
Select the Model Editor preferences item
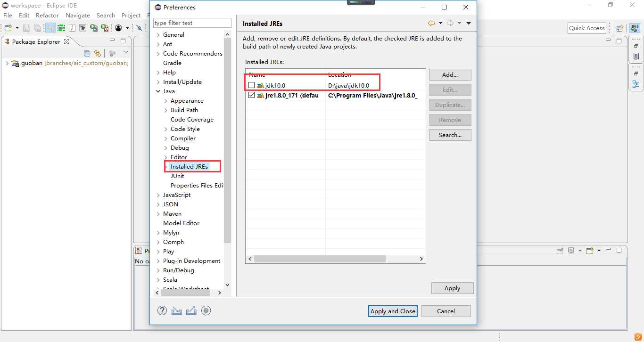[x=181, y=223]
